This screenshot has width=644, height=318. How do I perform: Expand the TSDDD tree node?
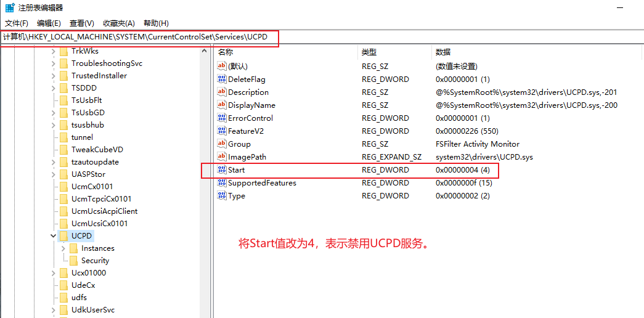(x=54, y=88)
